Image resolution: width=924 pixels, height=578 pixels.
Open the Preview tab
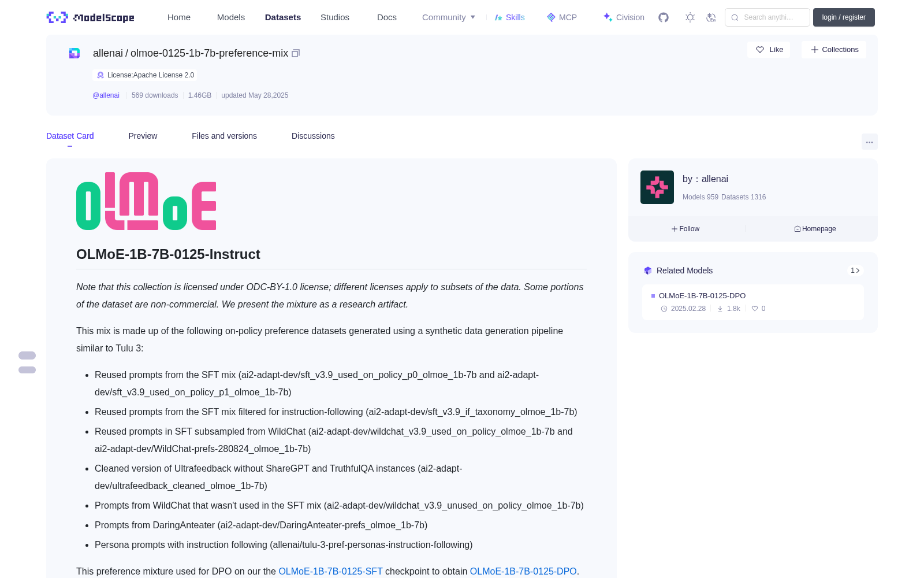(x=143, y=136)
